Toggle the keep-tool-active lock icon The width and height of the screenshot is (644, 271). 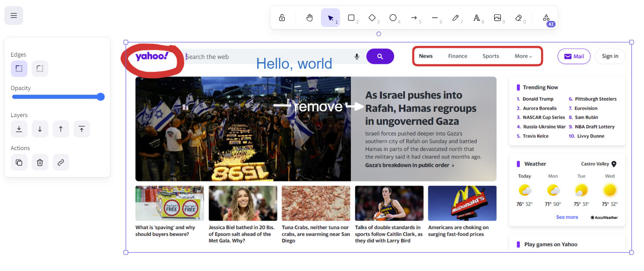tap(282, 18)
